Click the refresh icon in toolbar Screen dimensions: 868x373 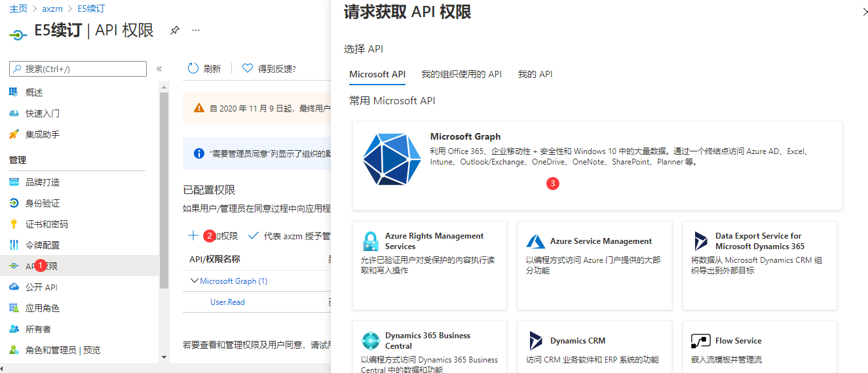193,68
